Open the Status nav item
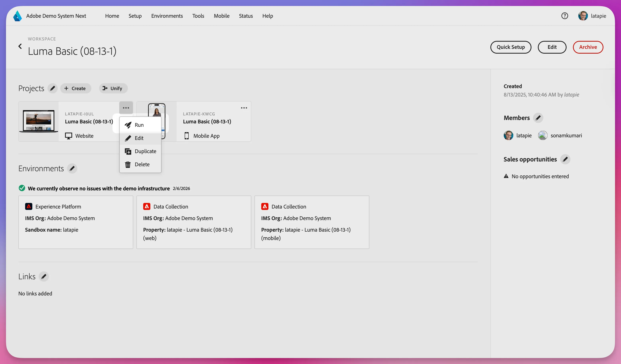Image resolution: width=621 pixels, height=364 pixels. 246,16
